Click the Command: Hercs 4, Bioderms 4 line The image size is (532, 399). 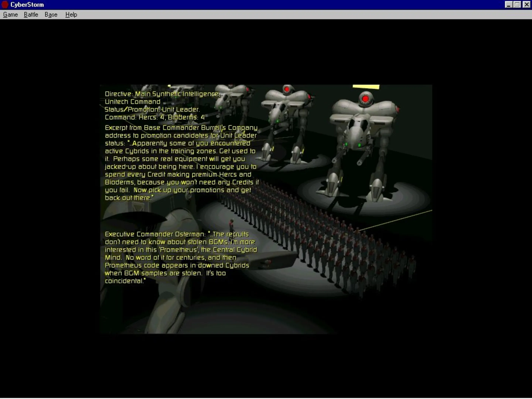point(155,117)
